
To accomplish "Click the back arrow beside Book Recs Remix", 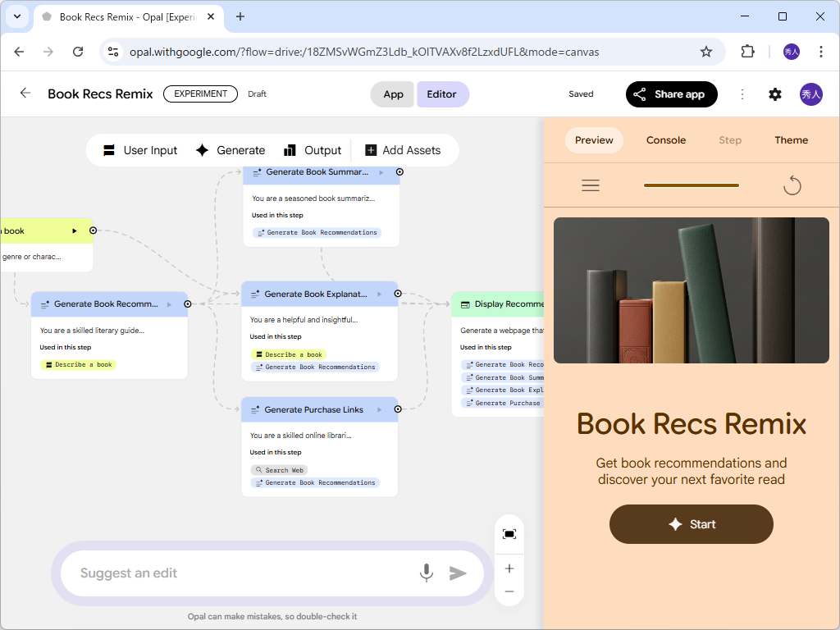I will pyautogui.click(x=25, y=94).
